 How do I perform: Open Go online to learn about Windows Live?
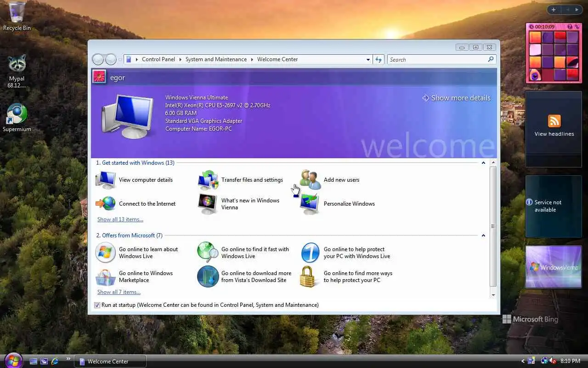(137, 253)
